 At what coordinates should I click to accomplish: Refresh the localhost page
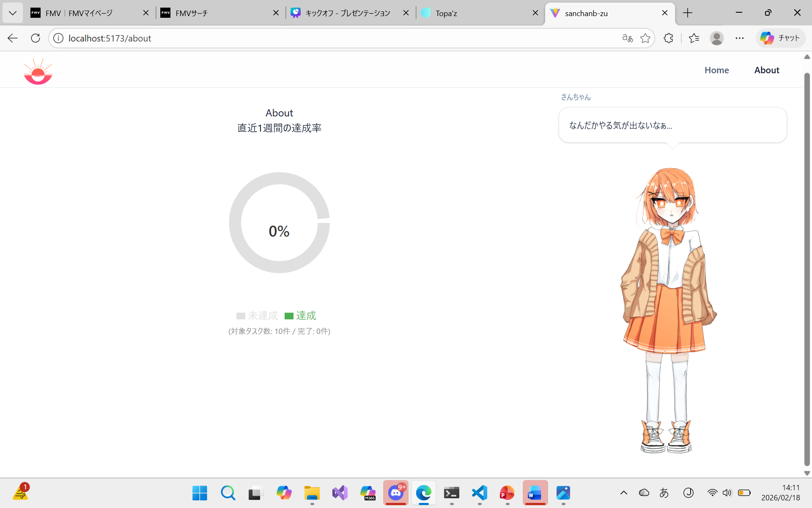pyautogui.click(x=36, y=38)
